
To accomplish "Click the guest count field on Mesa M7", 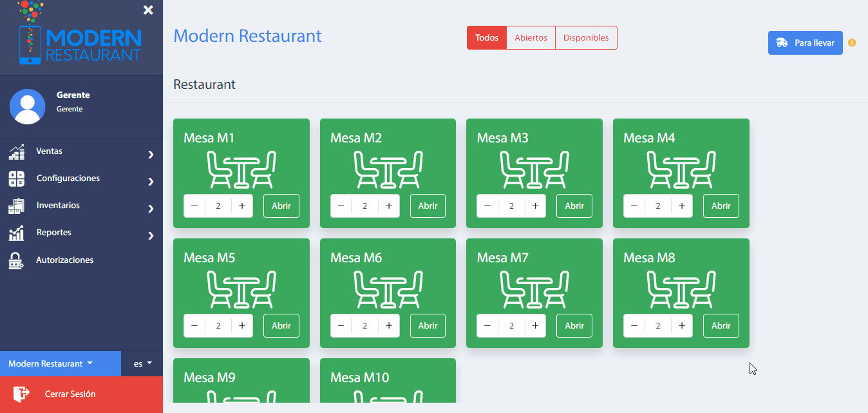I will coord(511,326).
